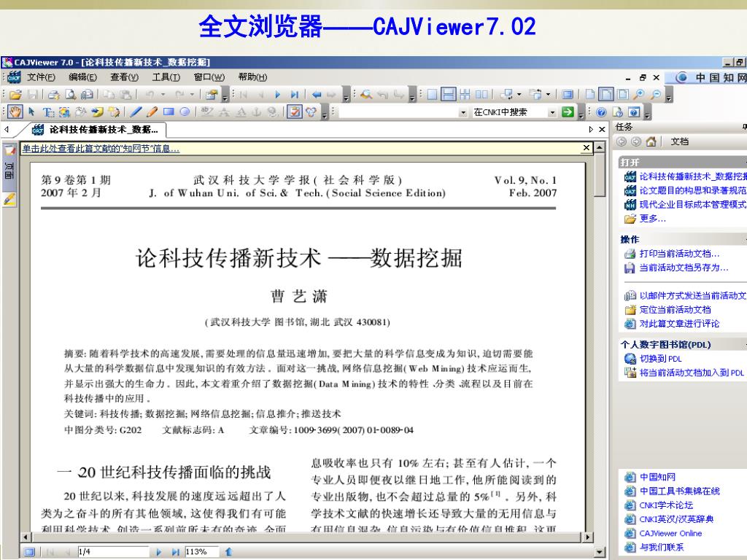Toggle the fit-width page view icon
Screen dimensions: 747x560
(x=606, y=94)
